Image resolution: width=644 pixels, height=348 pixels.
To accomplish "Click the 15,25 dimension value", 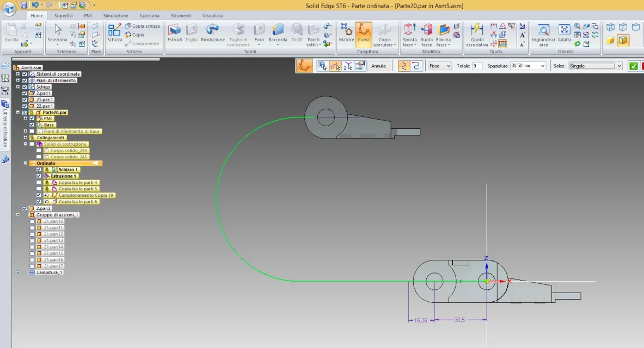I will pyautogui.click(x=421, y=320).
